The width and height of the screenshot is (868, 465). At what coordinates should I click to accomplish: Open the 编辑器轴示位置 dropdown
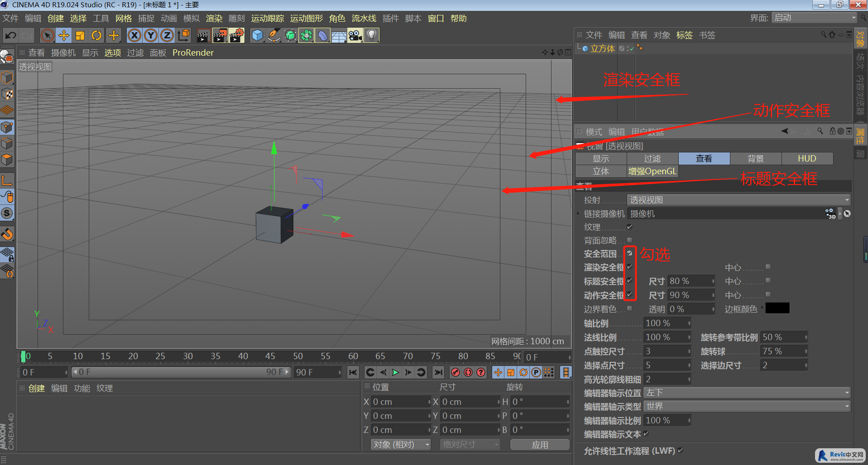pos(747,393)
